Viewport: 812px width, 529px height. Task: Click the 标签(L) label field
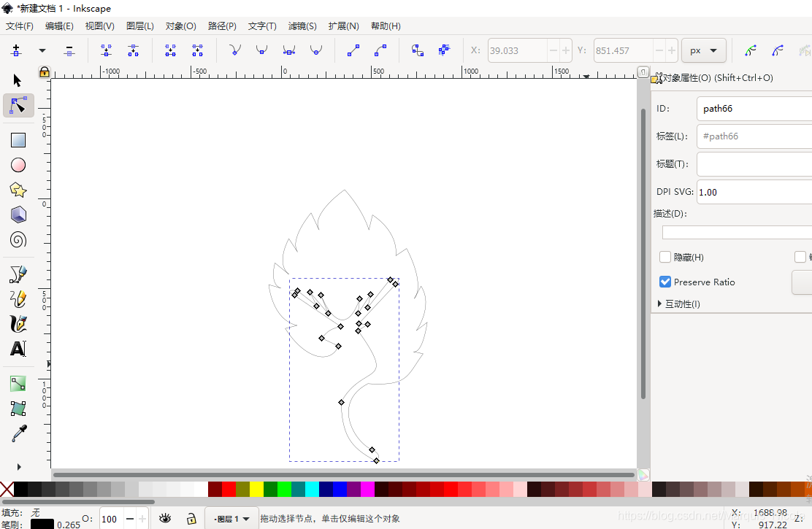pyautogui.click(x=754, y=136)
